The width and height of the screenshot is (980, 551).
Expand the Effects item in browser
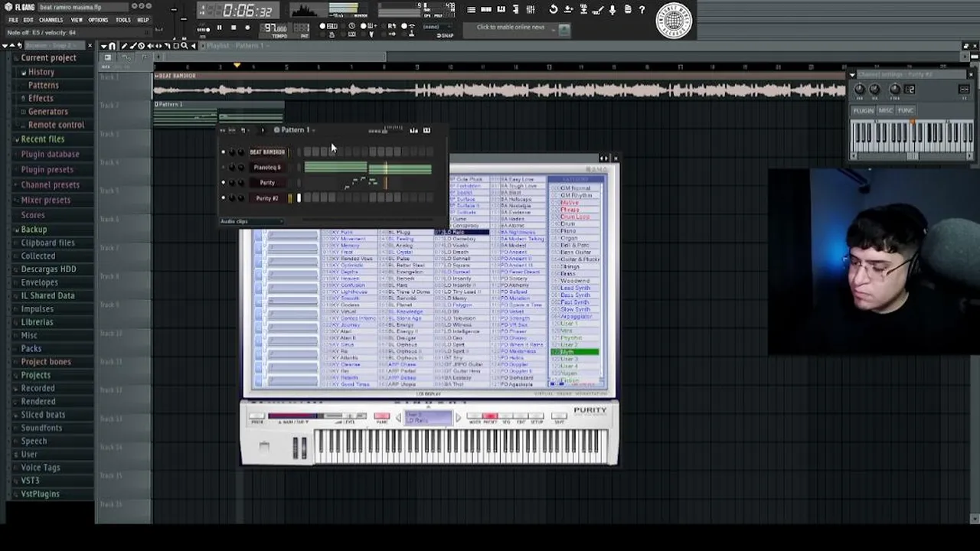pos(41,98)
